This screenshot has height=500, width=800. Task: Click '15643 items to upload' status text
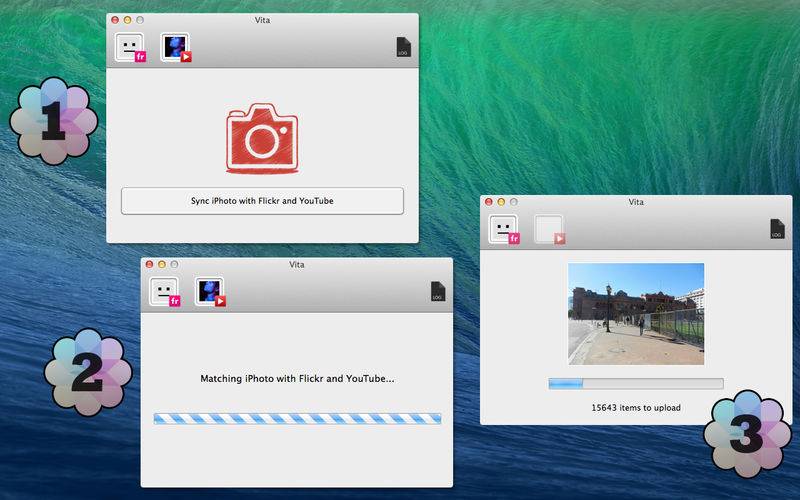point(636,408)
